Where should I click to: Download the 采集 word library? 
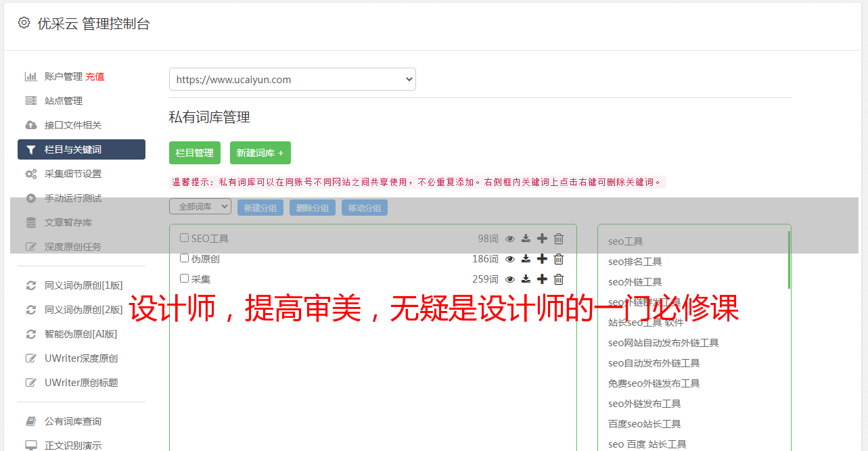click(526, 279)
